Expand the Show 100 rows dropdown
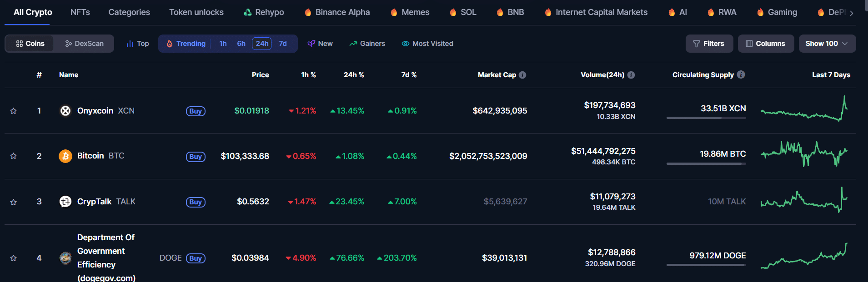 (827, 44)
